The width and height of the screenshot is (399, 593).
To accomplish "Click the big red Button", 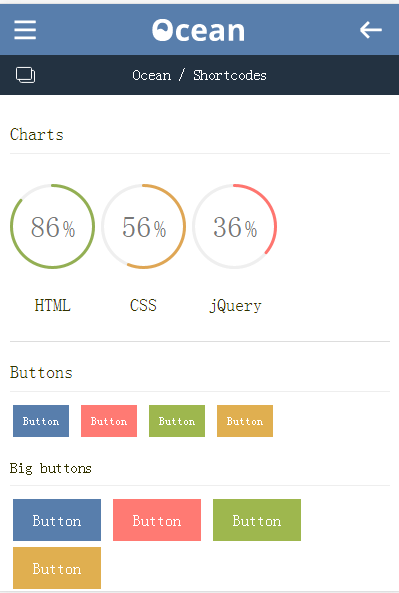I will click(x=157, y=520).
